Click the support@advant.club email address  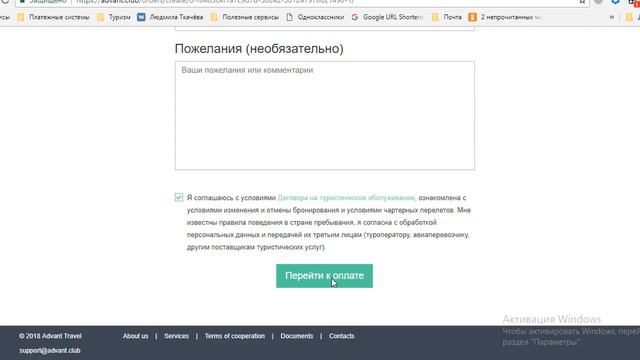[50, 351]
